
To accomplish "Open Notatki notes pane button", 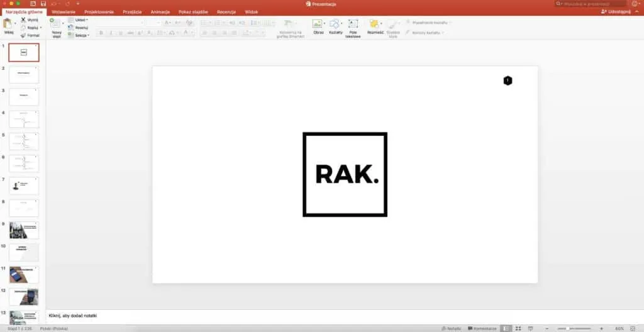I will pyautogui.click(x=452, y=329).
